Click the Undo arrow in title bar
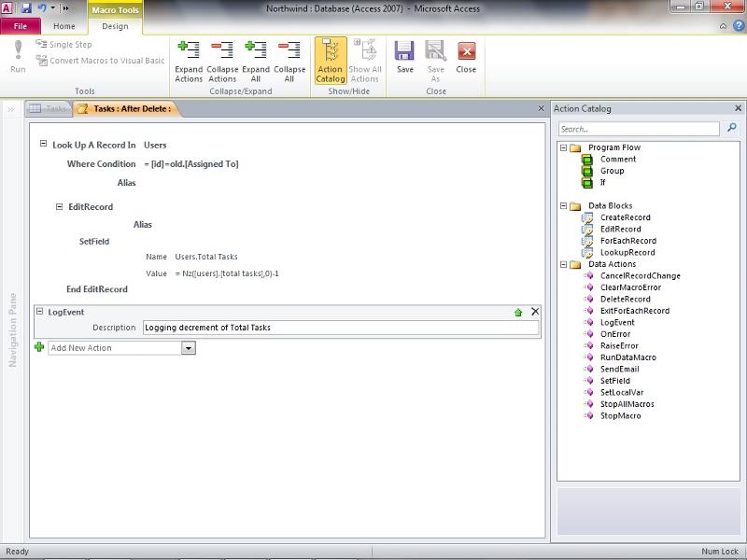Image resolution: width=747 pixels, height=560 pixels. [42, 8]
